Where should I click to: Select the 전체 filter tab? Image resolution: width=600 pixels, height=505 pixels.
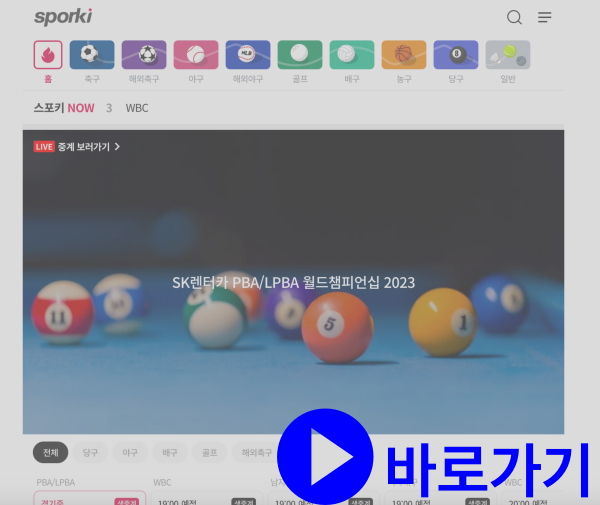click(x=51, y=453)
